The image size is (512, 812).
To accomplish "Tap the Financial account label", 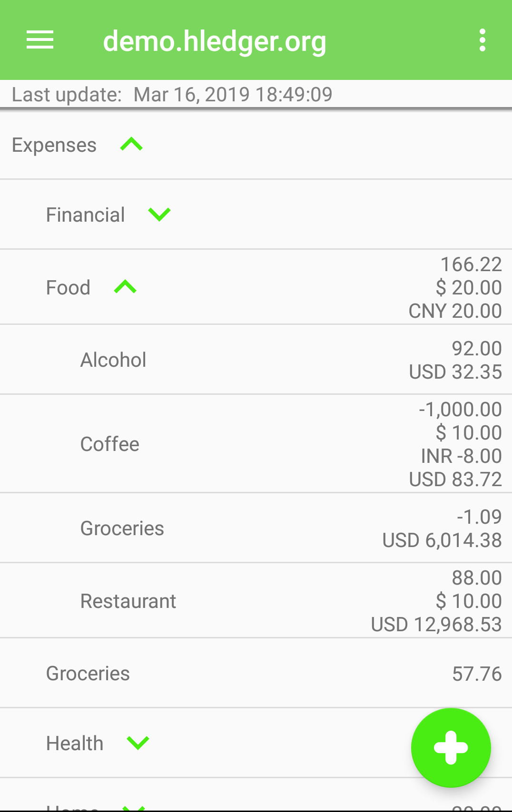I will click(x=86, y=215).
